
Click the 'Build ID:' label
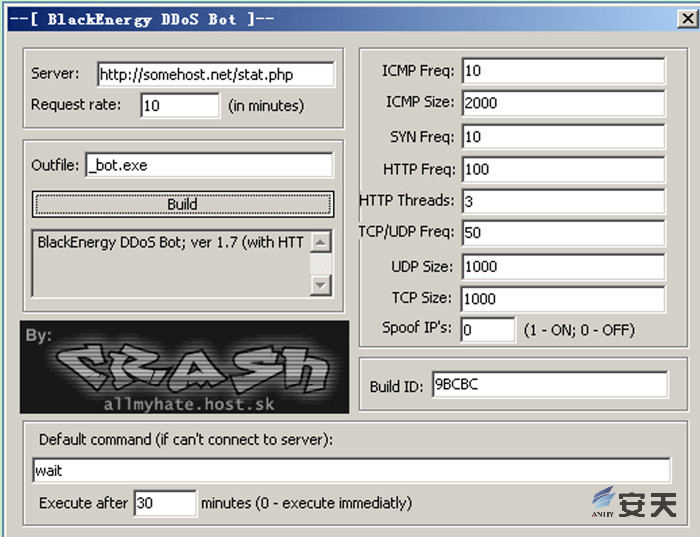(x=396, y=387)
